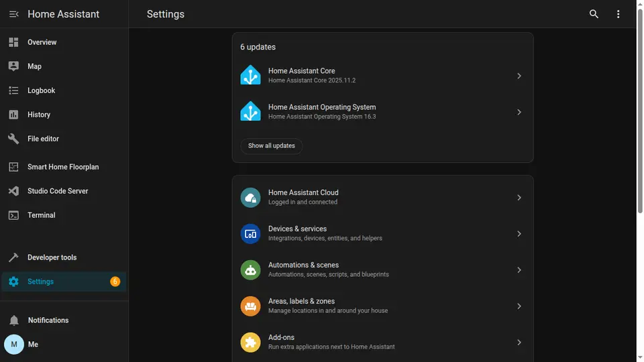The height and width of the screenshot is (362, 644).
Task: Click the Home Assistant title text
Action: [x=63, y=14]
